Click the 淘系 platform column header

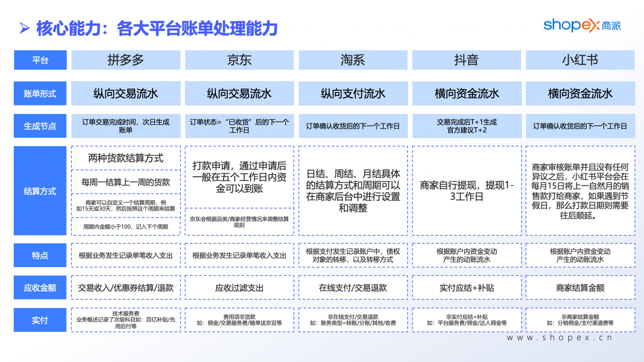(x=353, y=60)
